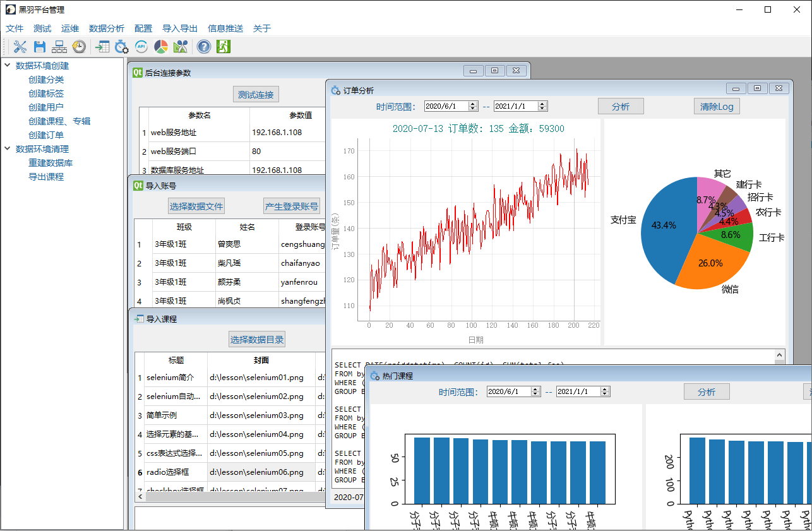Click the Qt icon of 后台连接参数 window
This screenshot has height=531, width=812.
(x=137, y=72)
